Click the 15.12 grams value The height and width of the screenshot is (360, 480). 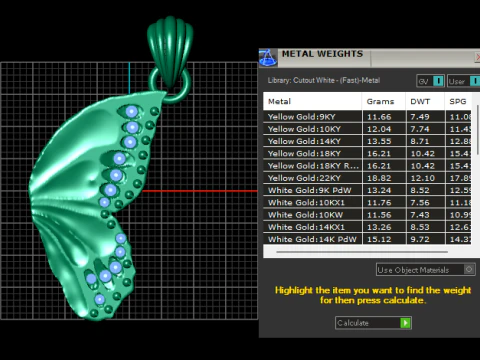[x=379, y=239]
